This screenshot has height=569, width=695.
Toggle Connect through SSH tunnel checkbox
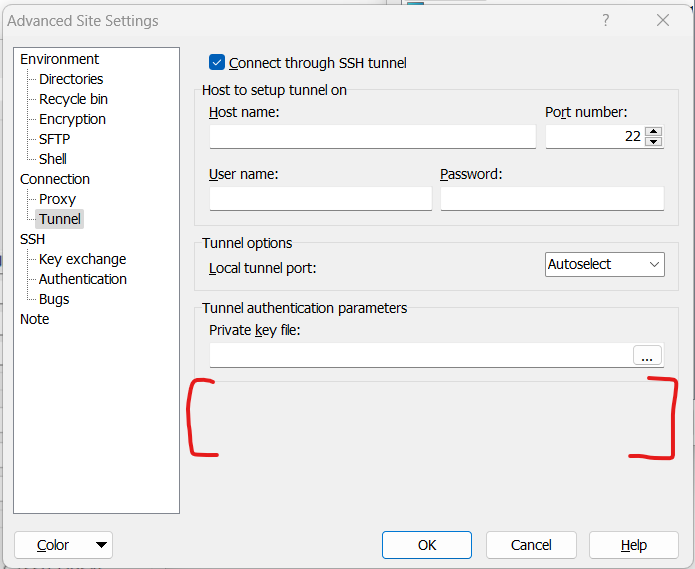[x=217, y=63]
